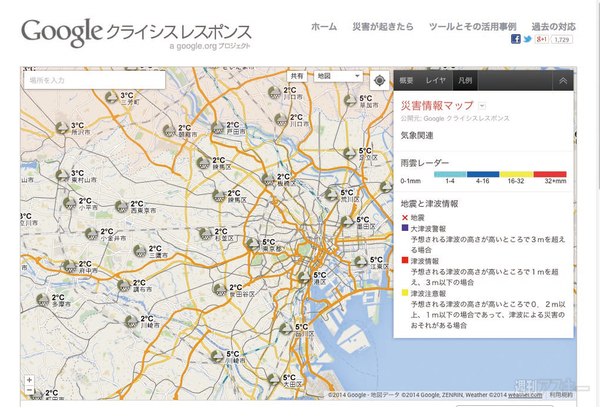600x407 pixels.
Task: Click the Facebook share icon
Action: coord(515,39)
